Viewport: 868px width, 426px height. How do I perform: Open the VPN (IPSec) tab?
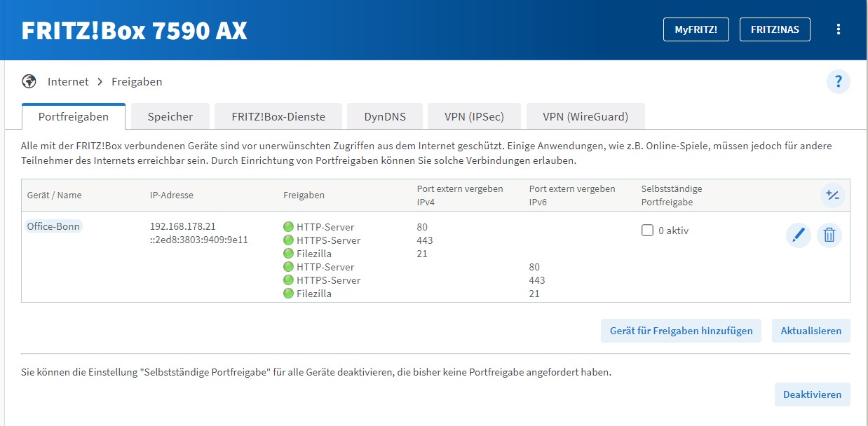coord(474,116)
